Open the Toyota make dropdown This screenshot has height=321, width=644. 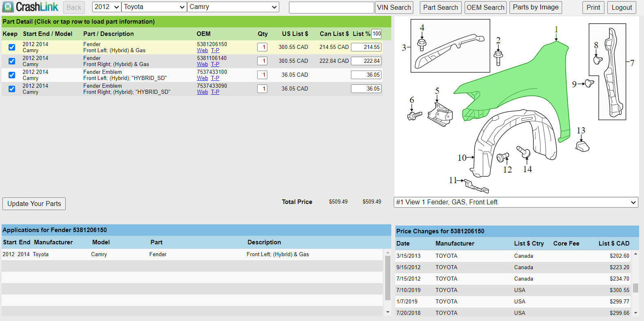154,7
